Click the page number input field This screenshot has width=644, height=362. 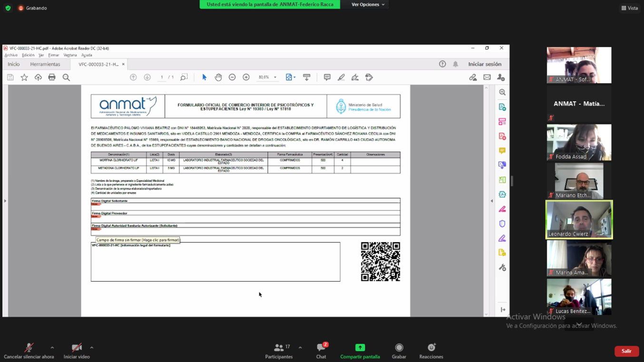click(162, 77)
